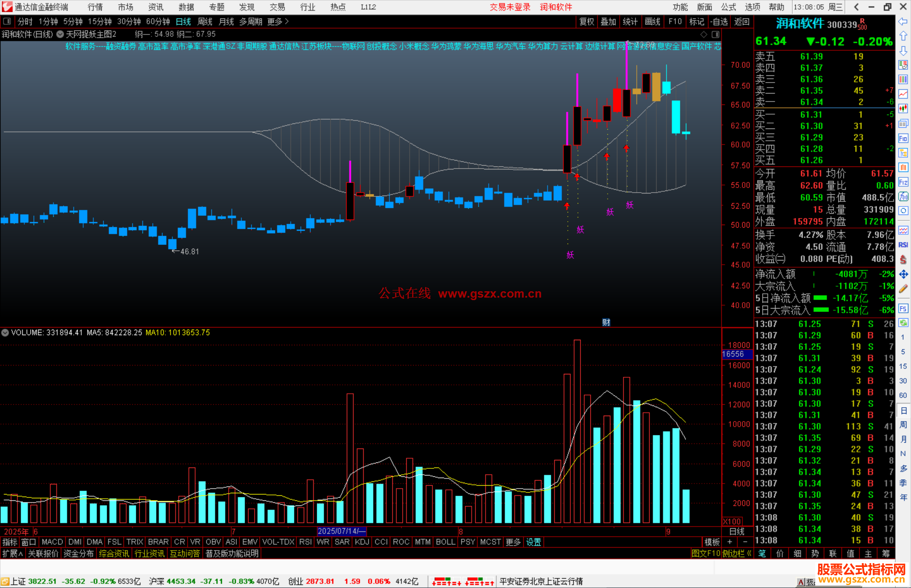Select the pencil drawing tool icon
The image size is (911, 588).
click(903, 289)
